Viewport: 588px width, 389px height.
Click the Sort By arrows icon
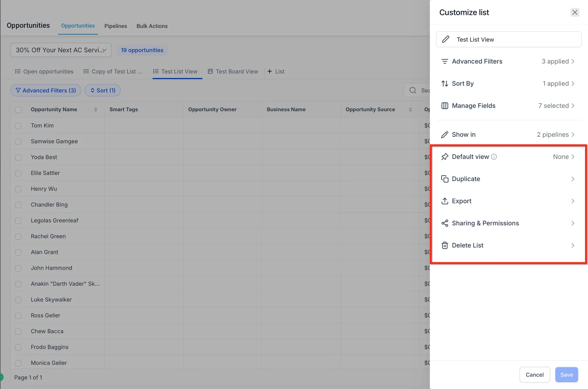pyautogui.click(x=445, y=83)
